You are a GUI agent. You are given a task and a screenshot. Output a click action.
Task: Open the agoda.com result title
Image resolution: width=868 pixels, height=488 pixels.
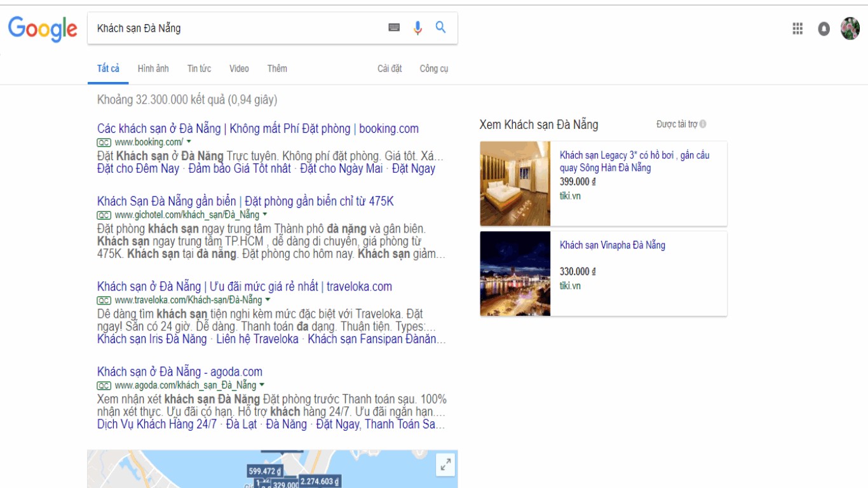tap(180, 372)
